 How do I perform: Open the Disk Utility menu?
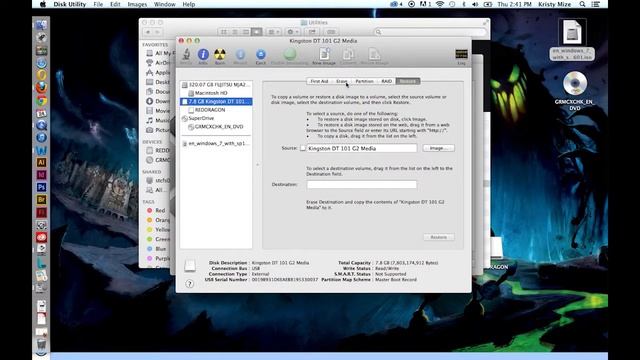(70, 4)
